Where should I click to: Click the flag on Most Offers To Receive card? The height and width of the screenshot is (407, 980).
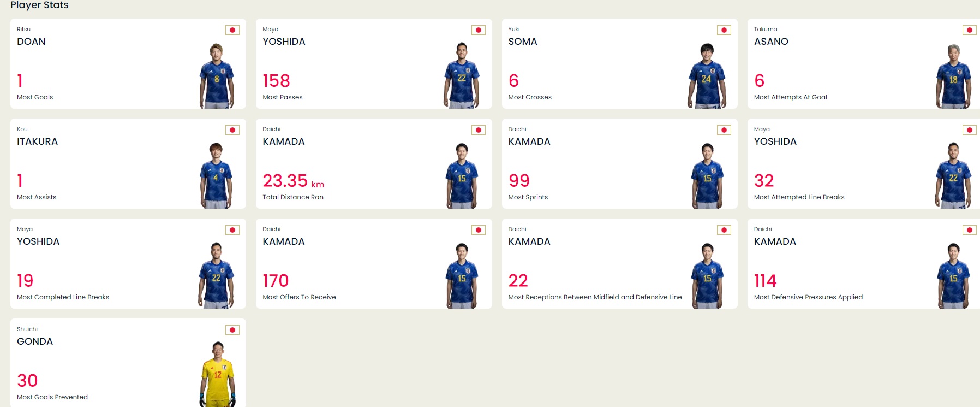click(x=478, y=230)
